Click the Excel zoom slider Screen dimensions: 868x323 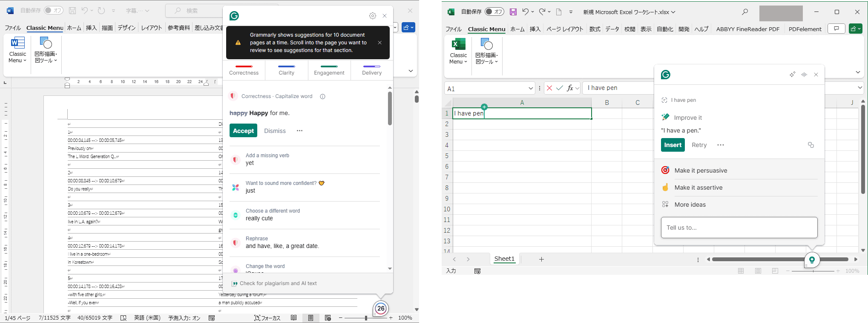pyautogui.click(x=813, y=271)
